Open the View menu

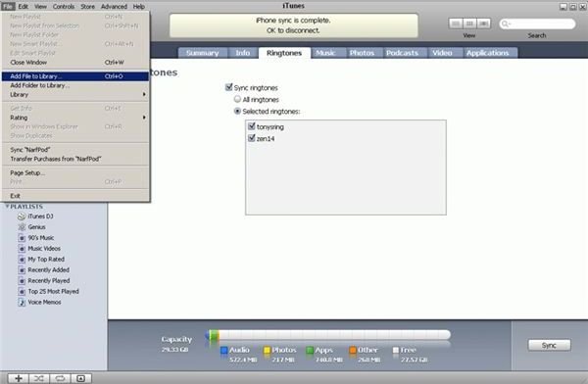pos(40,7)
